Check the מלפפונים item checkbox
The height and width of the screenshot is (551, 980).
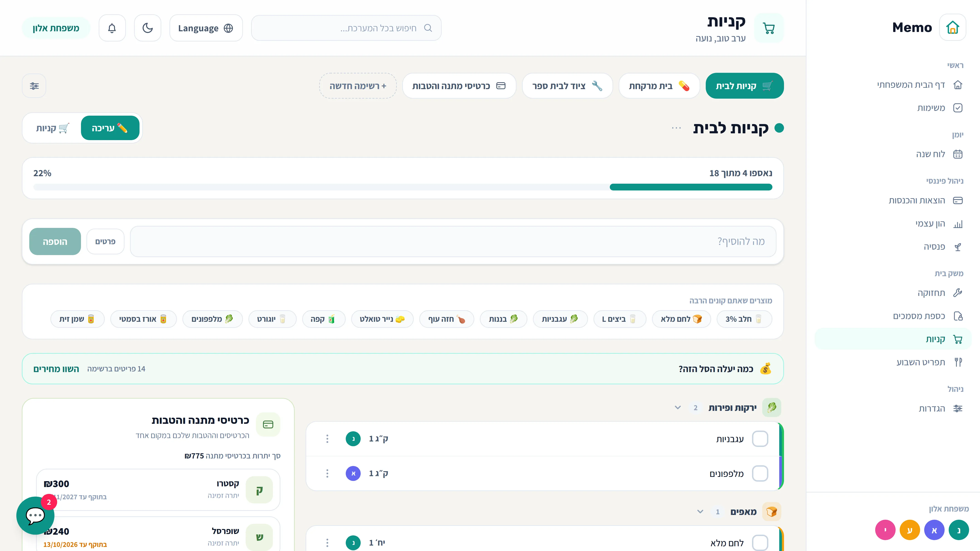pyautogui.click(x=760, y=473)
